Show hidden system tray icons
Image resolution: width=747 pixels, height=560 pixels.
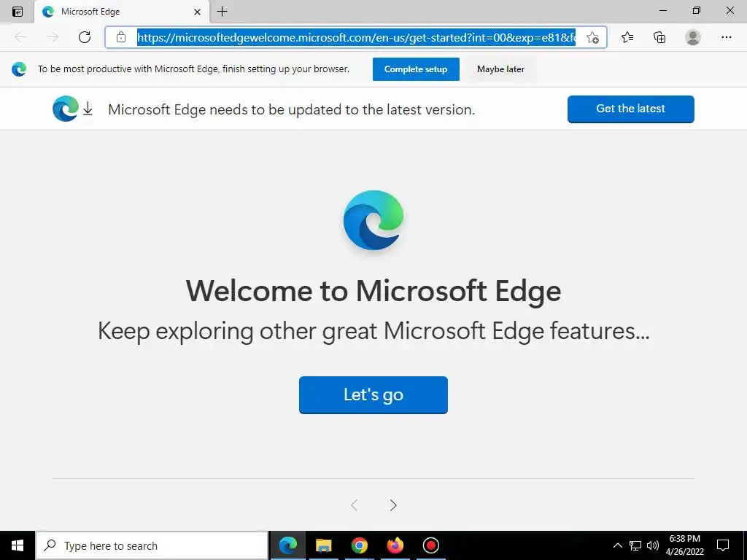coord(617,545)
